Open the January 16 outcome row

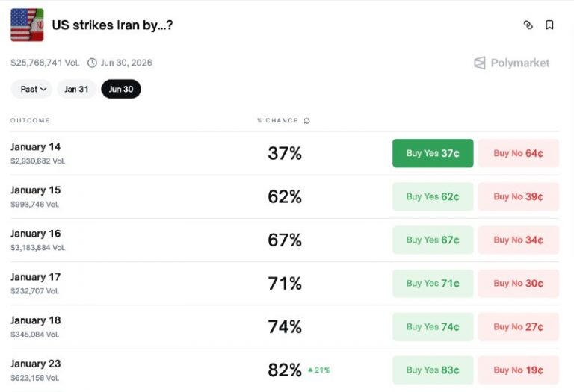tap(36, 234)
